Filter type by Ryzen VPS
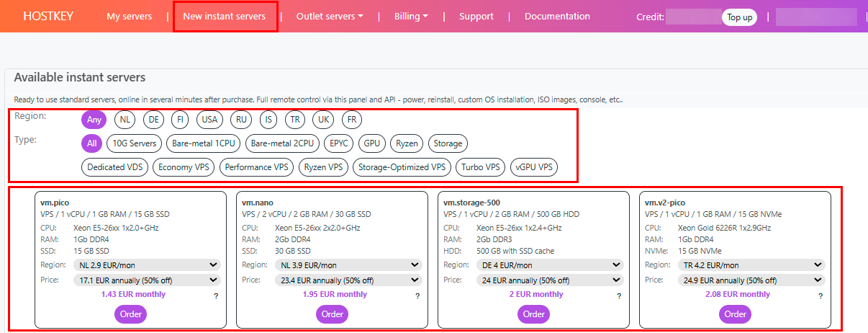Image resolution: width=868 pixels, height=333 pixels. pyautogui.click(x=323, y=167)
